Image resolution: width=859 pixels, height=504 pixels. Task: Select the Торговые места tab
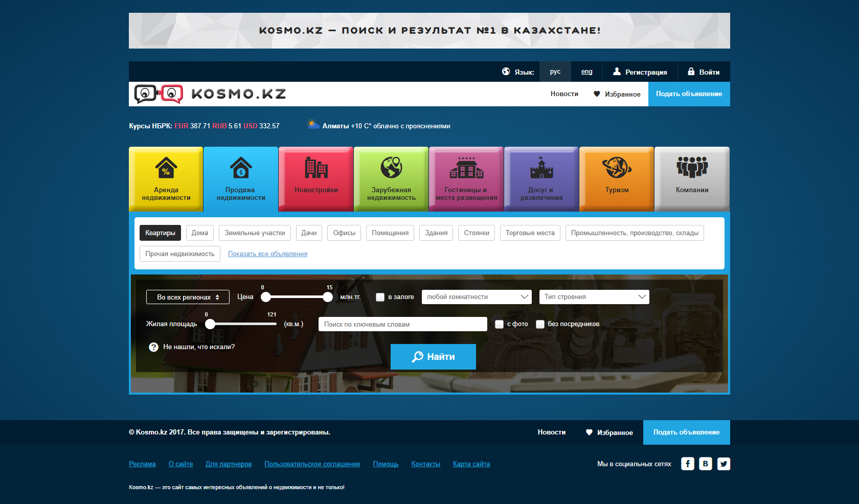tap(530, 233)
